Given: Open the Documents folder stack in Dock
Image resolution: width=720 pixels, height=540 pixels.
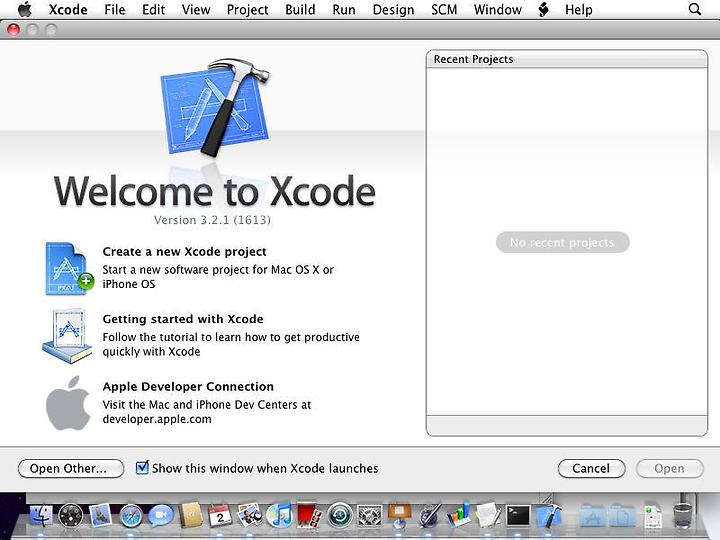Looking at the screenshot, I should [x=623, y=516].
